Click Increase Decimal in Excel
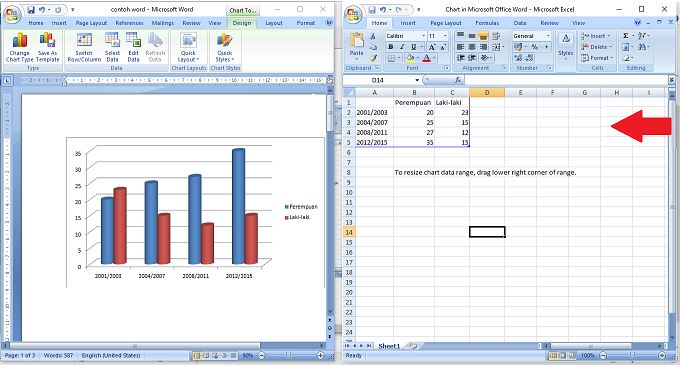680x365 pixels. [x=518, y=58]
